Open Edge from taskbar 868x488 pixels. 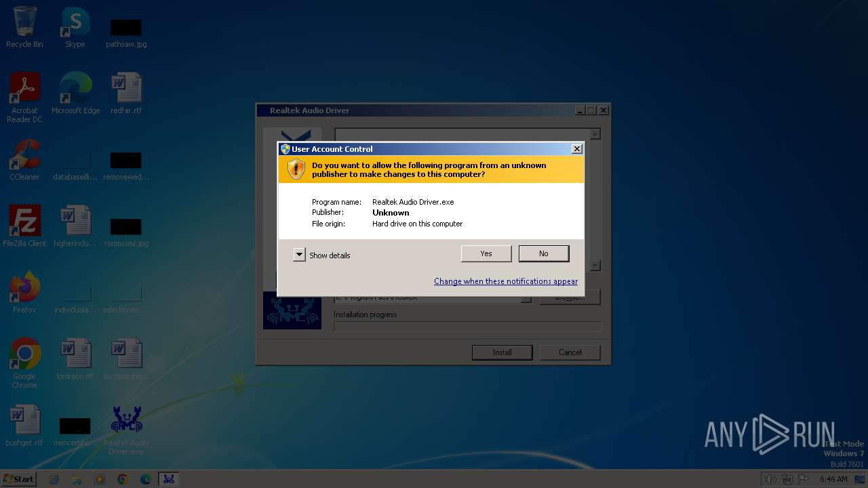tap(145, 479)
